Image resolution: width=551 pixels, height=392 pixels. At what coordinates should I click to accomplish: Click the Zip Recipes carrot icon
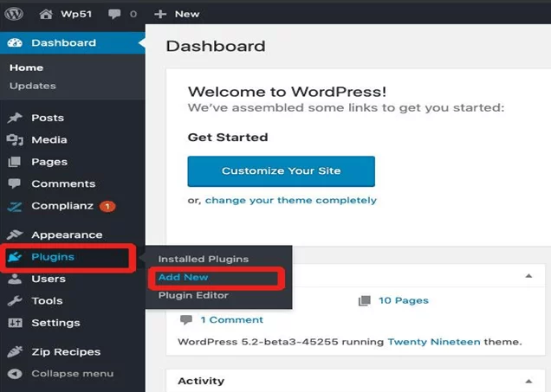[15, 351]
